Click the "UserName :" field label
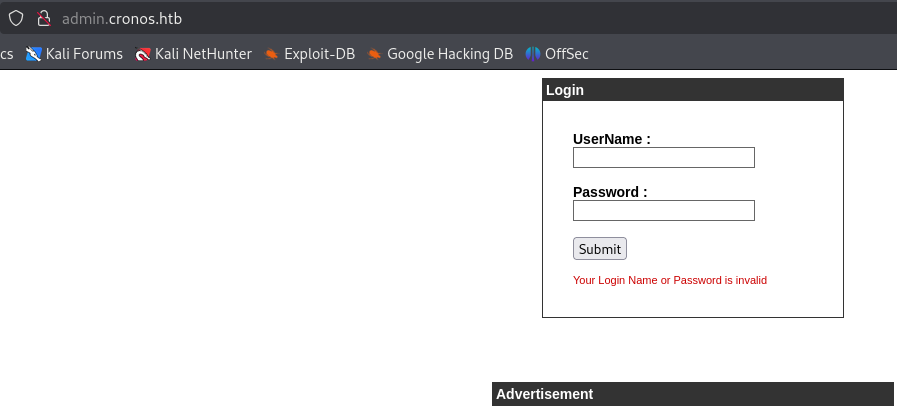This screenshot has height=412, width=897. (x=611, y=139)
